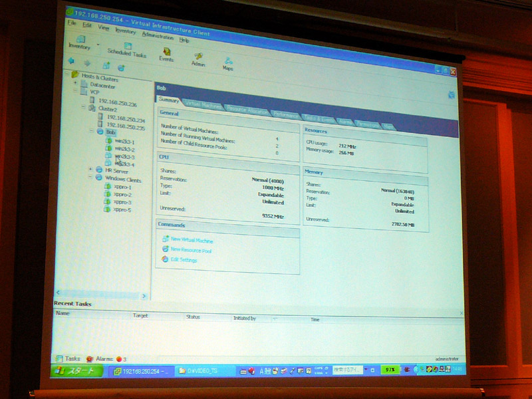
Task: Sort Recent Tasks by the Name column
Action: click(x=63, y=313)
